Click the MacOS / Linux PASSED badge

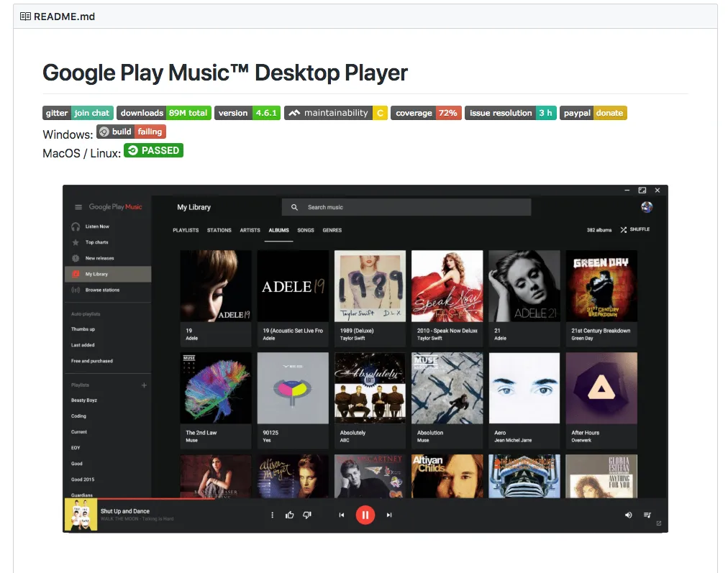click(154, 150)
